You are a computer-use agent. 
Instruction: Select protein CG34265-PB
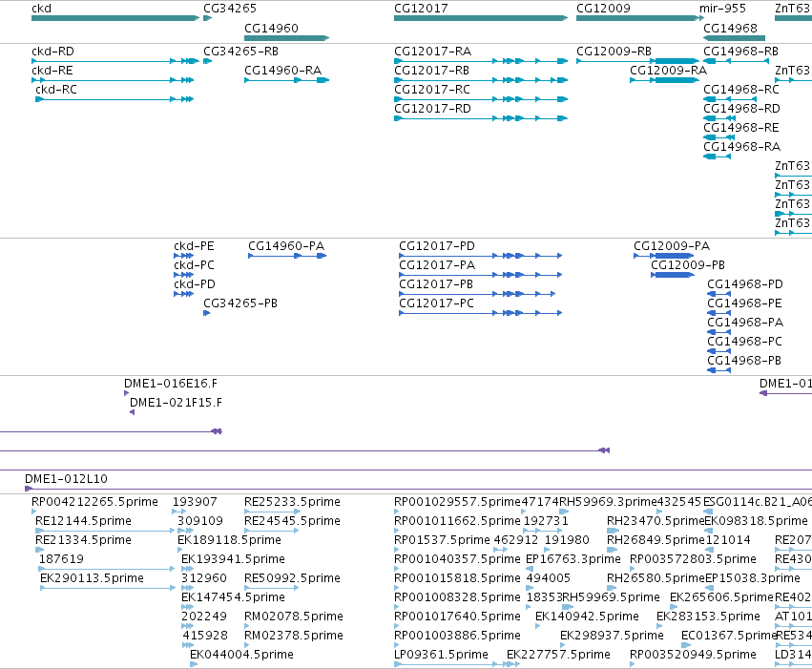240,303
